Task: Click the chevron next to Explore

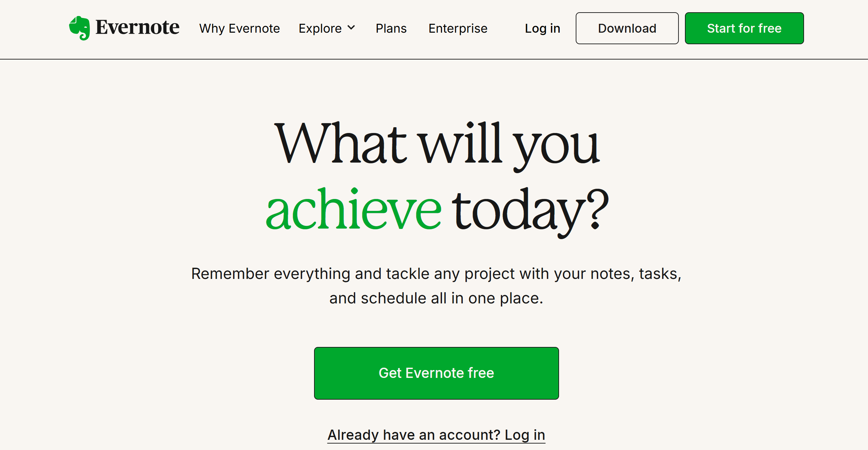Action: pos(351,28)
